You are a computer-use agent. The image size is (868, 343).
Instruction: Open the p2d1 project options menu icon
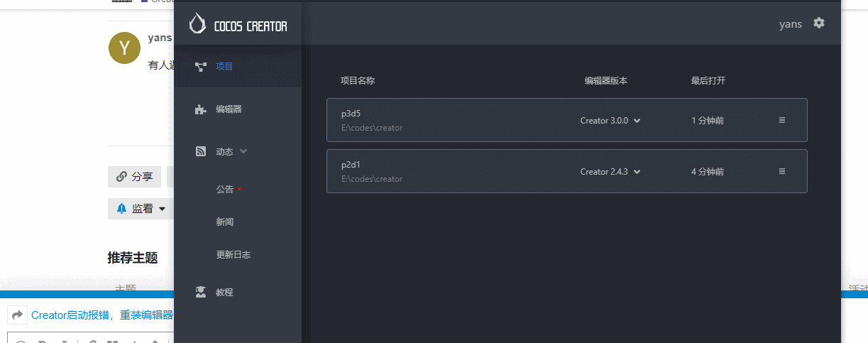782,171
